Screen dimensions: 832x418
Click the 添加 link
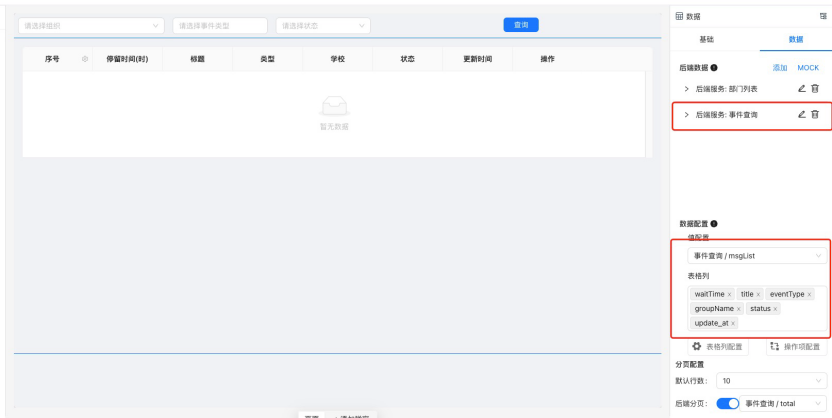pyautogui.click(x=779, y=67)
